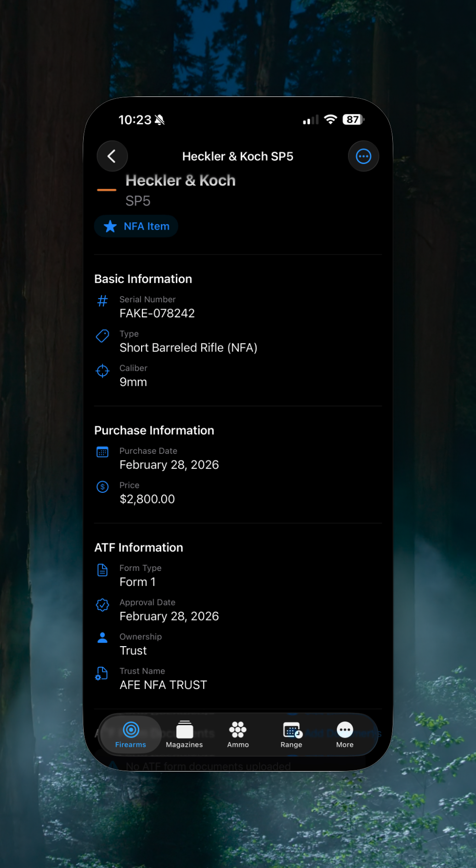
Task: Tap the 10:23 clock in status bar
Action: click(x=135, y=120)
